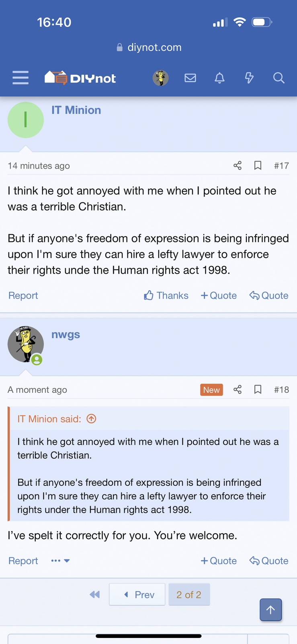Open your profile avatar in the header
This screenshot has height=644, width=297.
[160, 78]
